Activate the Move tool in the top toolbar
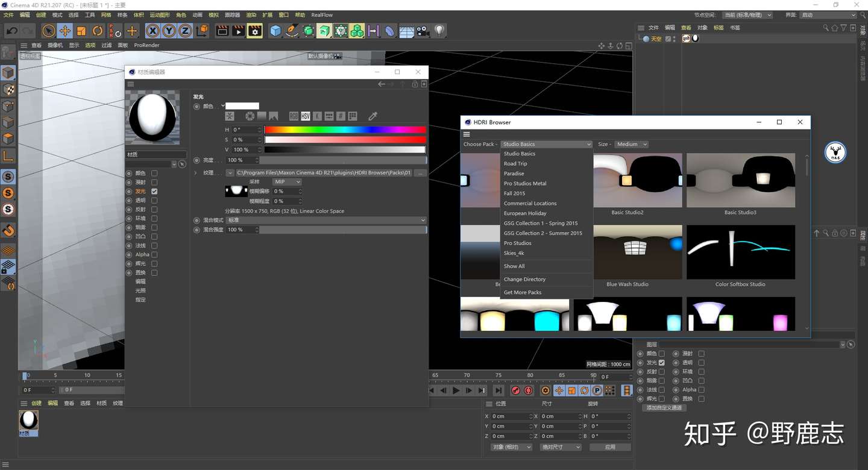 [64, 31]
